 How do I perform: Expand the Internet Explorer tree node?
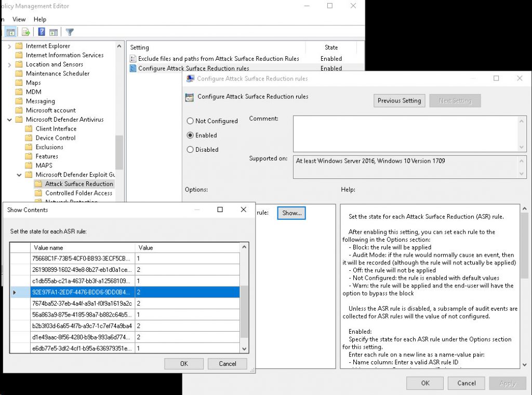click(9, 46)
